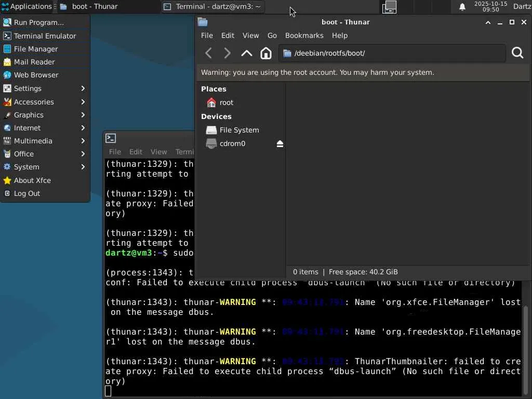Go back in Thunar navigation

(209, 53)
